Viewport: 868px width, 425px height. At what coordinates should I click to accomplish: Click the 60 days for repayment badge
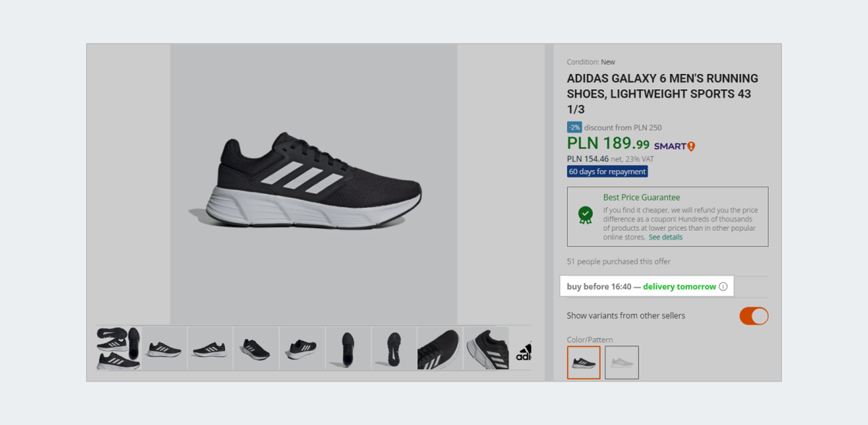tap(607, 172)
